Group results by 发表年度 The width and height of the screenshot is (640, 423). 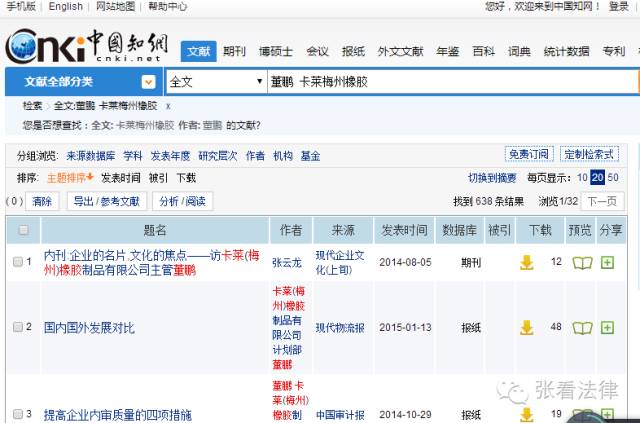click(x=170, y=156)
